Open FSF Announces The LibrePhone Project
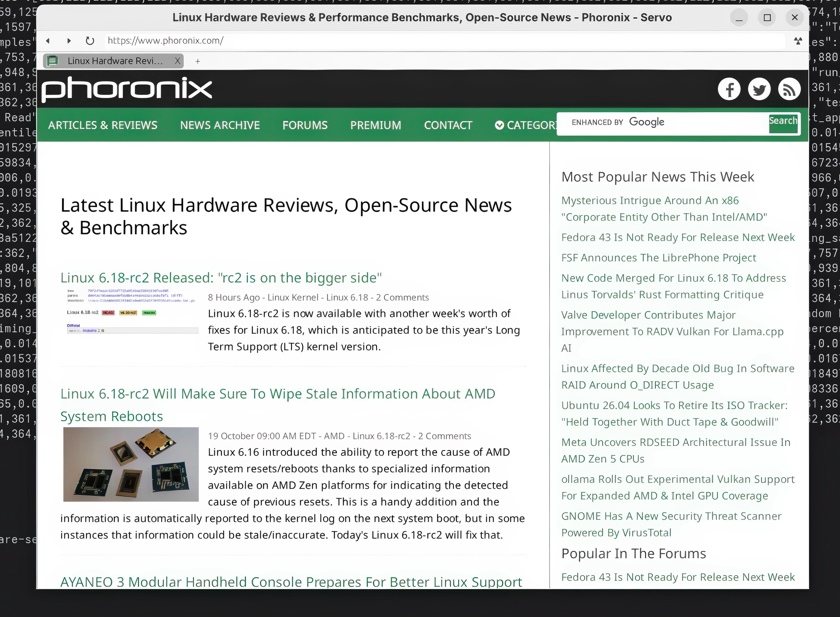This screenshot has width=840, height=617. coord(658,258)
